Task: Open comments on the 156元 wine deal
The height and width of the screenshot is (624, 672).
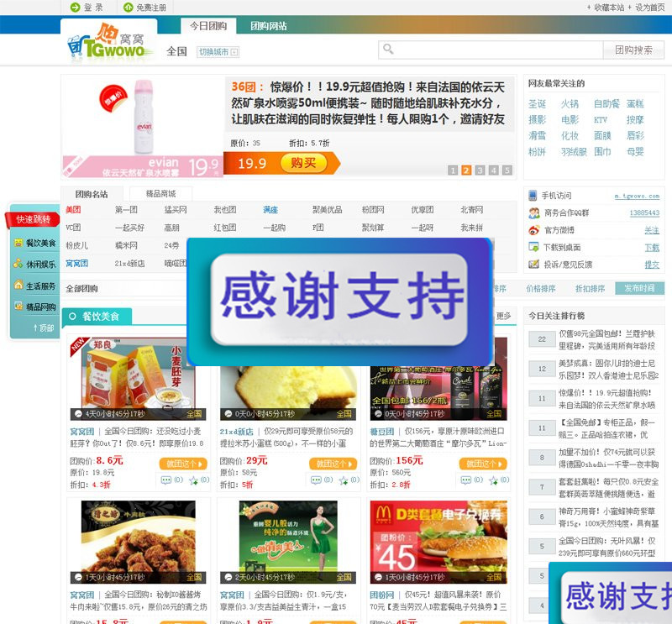Action: click(x=466, y=480)
